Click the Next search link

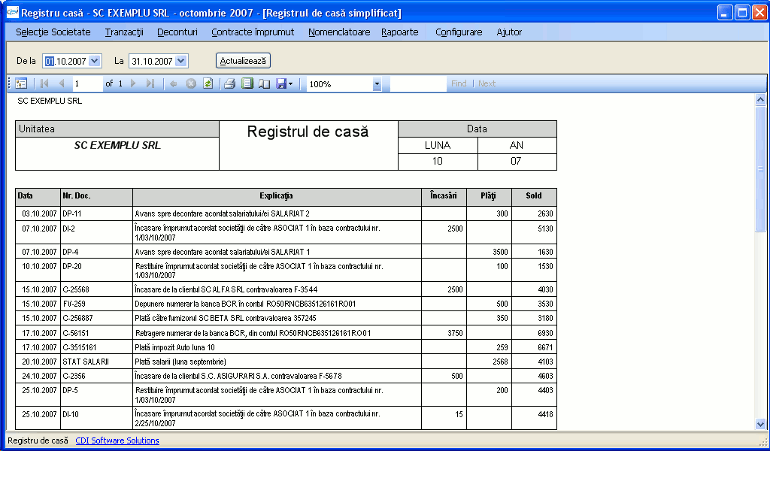(487, 84)
